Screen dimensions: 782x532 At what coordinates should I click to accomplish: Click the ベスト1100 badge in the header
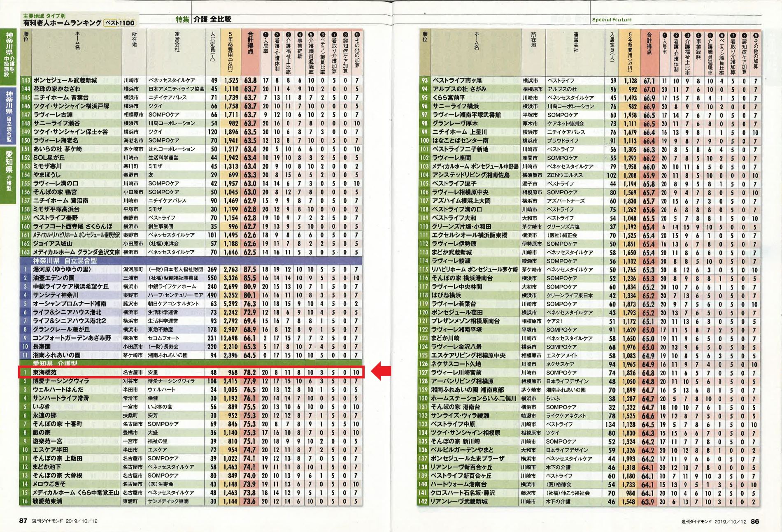click(x=119, y=23)
